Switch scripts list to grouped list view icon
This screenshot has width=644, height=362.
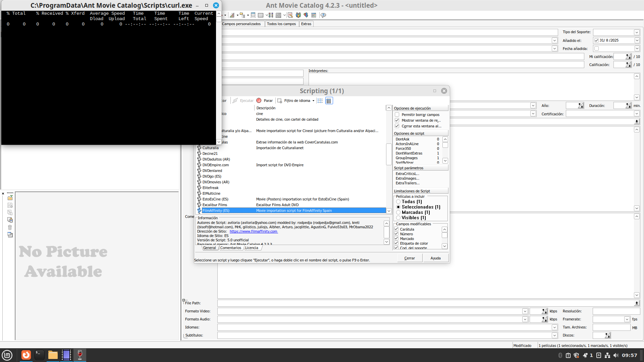(x=320, y=101)
